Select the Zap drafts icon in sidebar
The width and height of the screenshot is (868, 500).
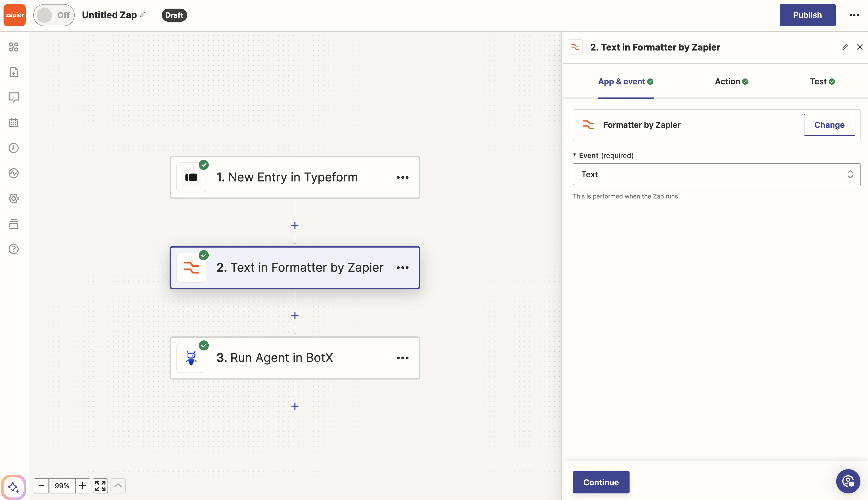[x=14, y=72]
